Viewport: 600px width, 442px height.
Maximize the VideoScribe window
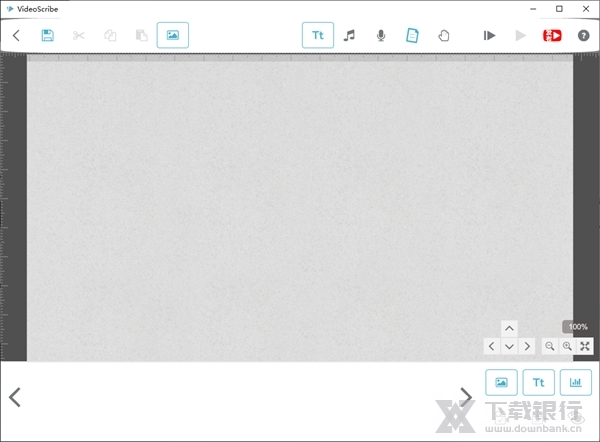(x=559, y=9)
